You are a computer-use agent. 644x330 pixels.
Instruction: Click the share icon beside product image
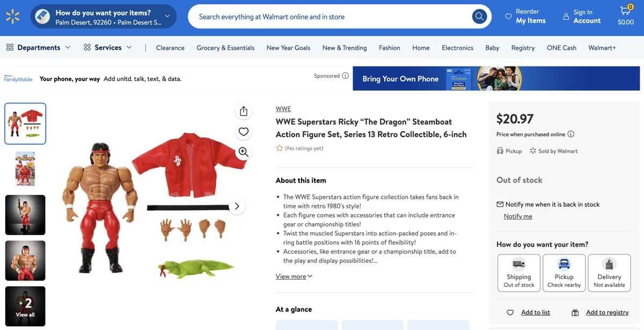pyautogui.click(x=244, y=111)
